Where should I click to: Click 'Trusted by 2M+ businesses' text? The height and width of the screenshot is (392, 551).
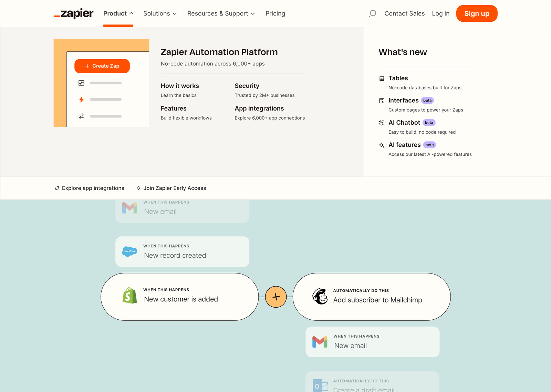coord(264,95)
